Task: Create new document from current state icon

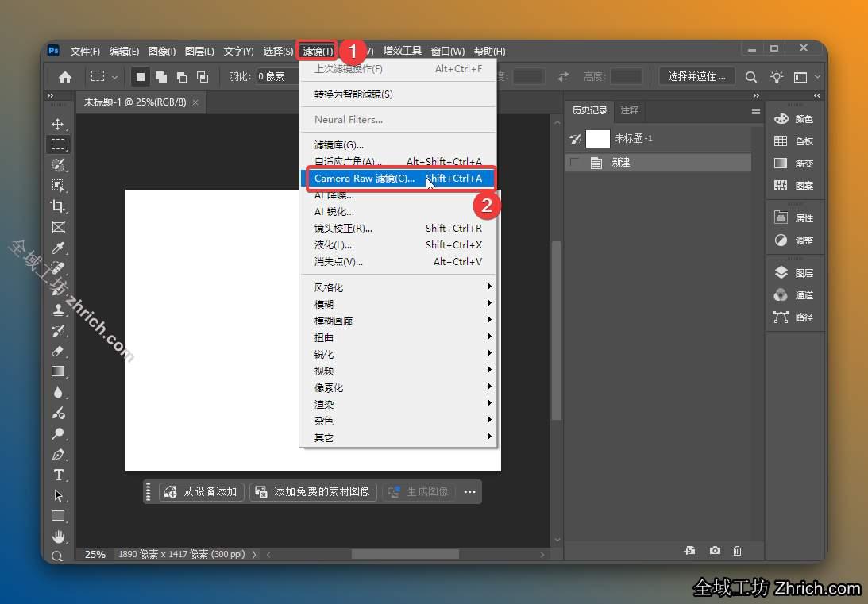Action: coord(689,550)
